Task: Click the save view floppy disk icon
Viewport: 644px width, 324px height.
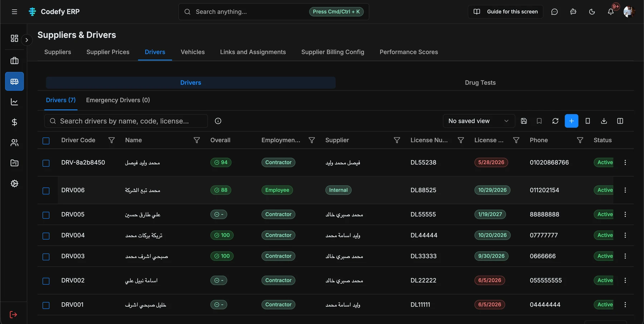Action: [524, 121]
